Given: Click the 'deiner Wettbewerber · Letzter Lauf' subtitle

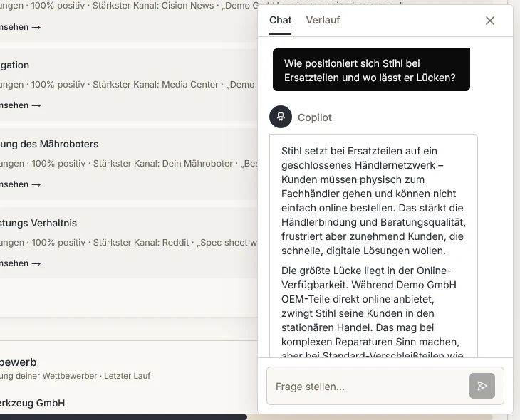Looking at the screenshot, I should [75, 376].
